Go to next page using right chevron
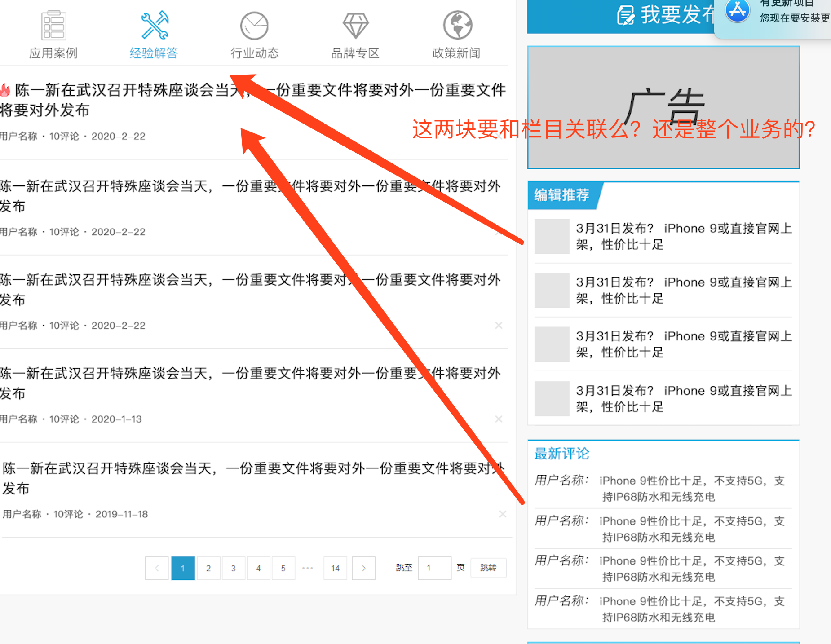The image size is (831, 644). click(x=363, y=568)
